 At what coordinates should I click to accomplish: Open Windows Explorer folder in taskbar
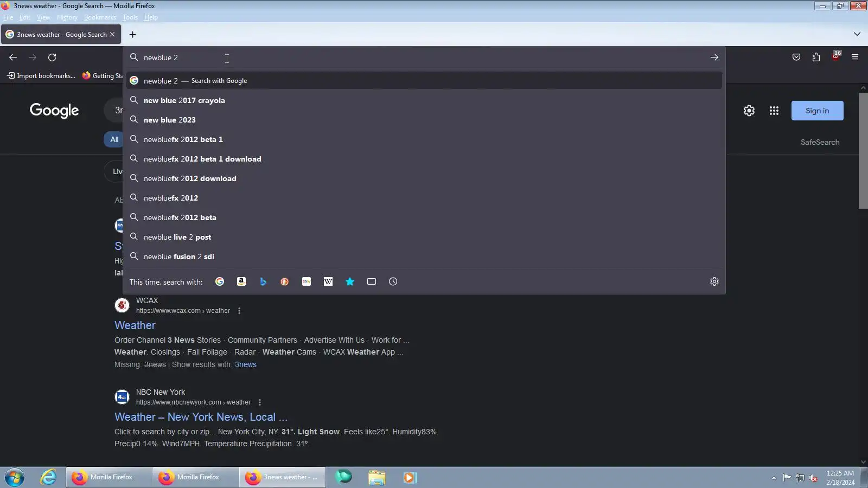tap(376, 477)
